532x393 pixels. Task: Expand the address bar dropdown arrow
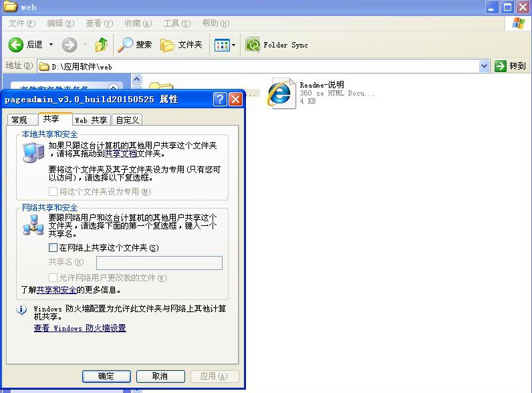click(485, 66)
